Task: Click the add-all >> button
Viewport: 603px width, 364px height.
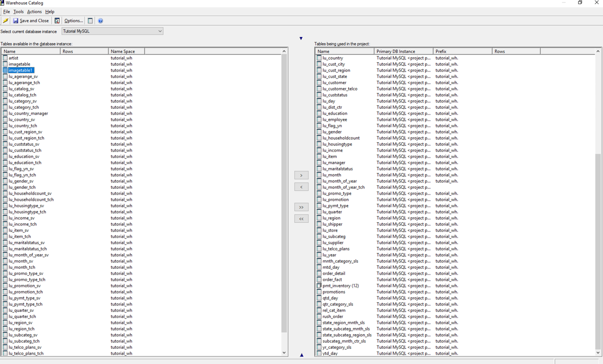Action: coord(301,207)
